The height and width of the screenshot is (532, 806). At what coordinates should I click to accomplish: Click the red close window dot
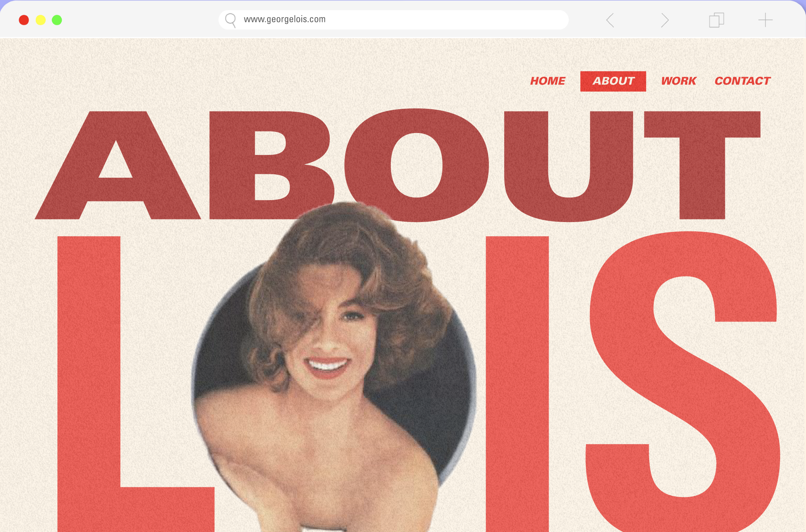[24, 20]
